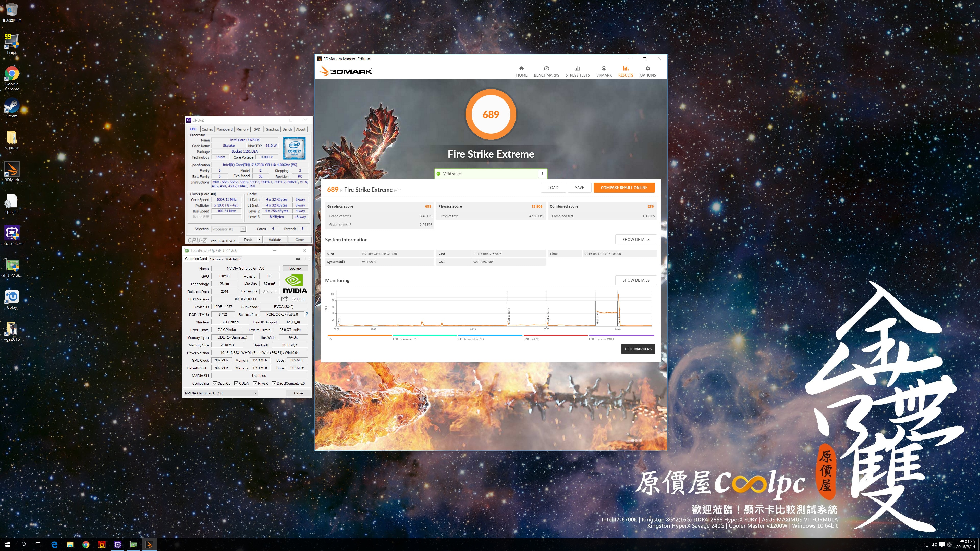Toggle the OpenCL checkbox in GPU-Z
This screenshot has height=551, width=980.
[215, 383]
